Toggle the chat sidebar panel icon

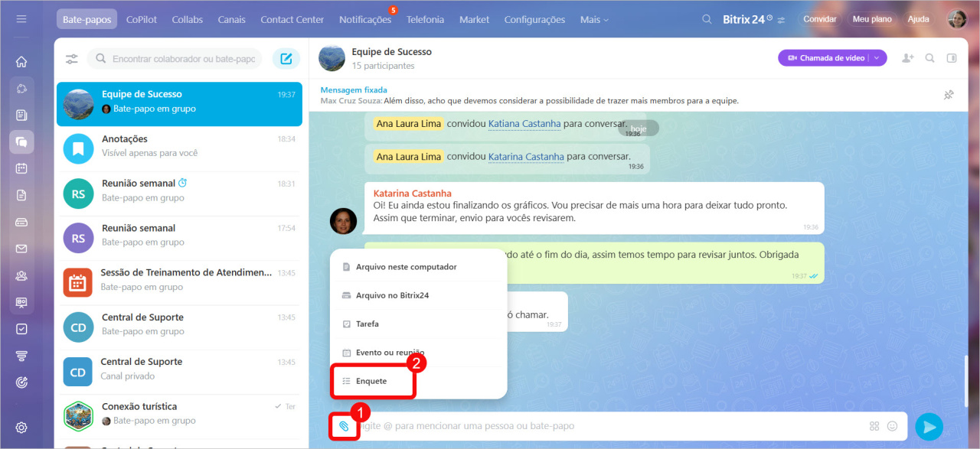click(952, 58)
